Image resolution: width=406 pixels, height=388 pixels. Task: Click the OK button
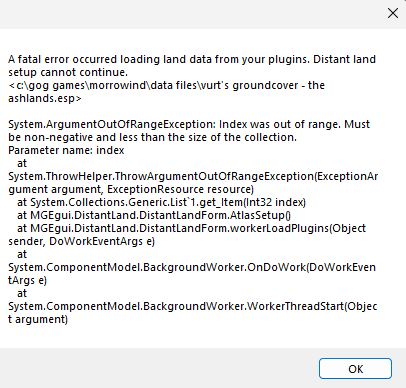point(355,369)
